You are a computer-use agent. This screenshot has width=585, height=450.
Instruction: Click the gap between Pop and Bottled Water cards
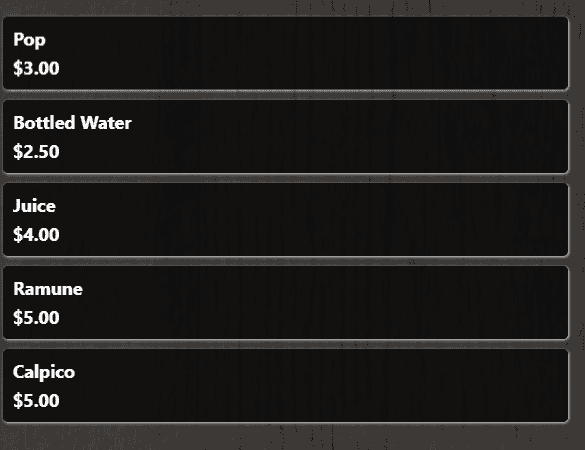coord(285,95)
